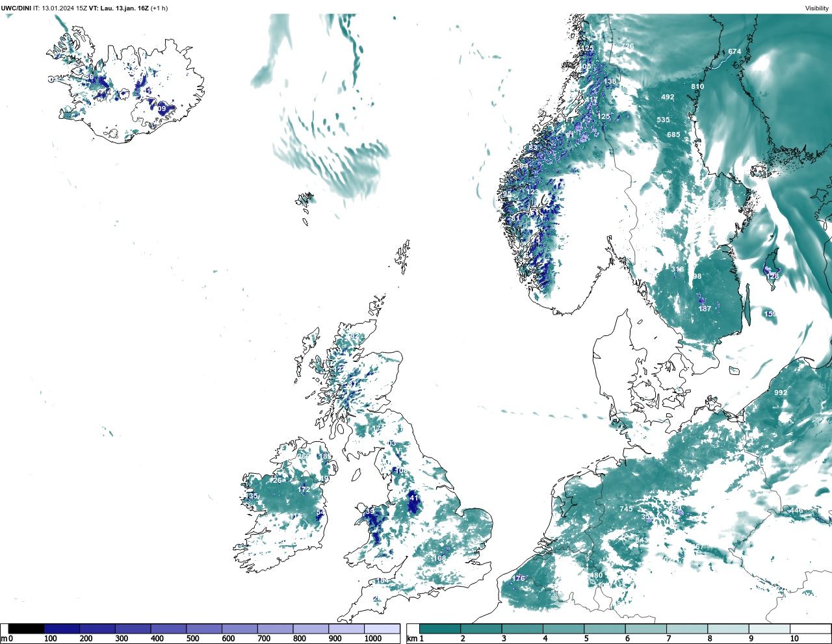The width and height of the screenshot is (832, 644).
Task: Click the 992 visibility value in Poland
Action: click(781, 393)
